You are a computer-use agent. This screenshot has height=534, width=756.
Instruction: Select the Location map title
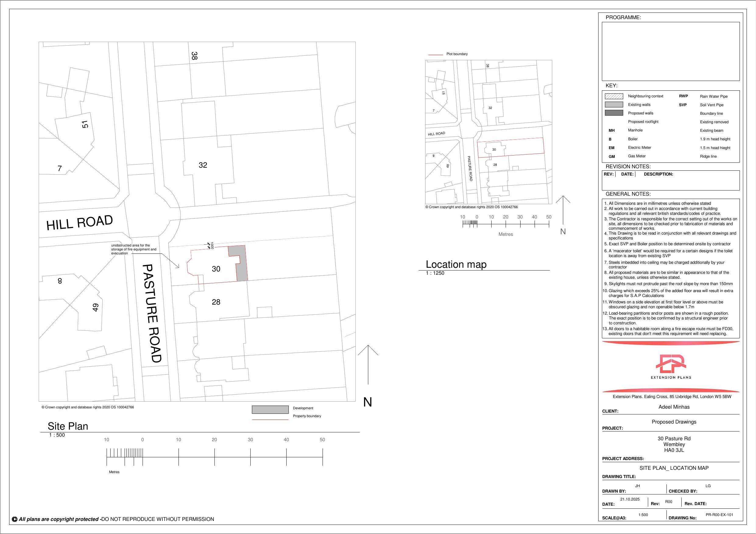(456, 264)
